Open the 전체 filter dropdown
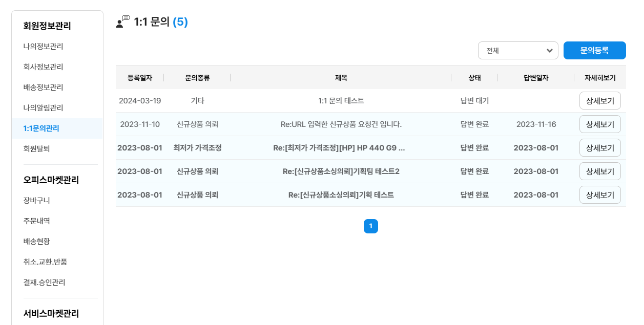This screenshot has width=644, height=325. 517,51
